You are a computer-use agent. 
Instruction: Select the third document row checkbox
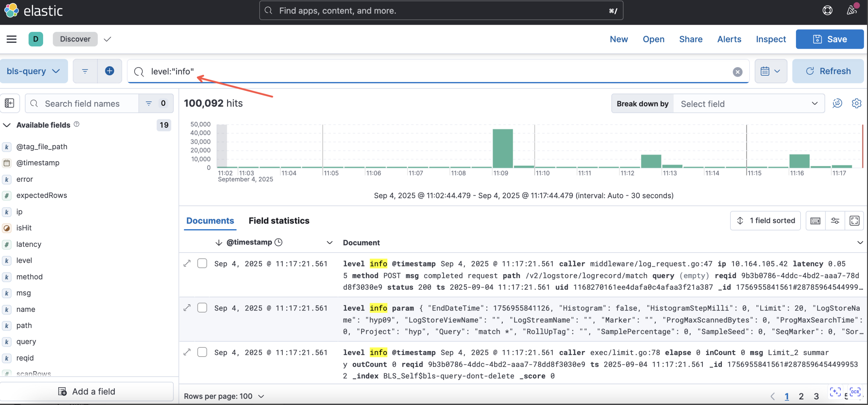point(202,352)
